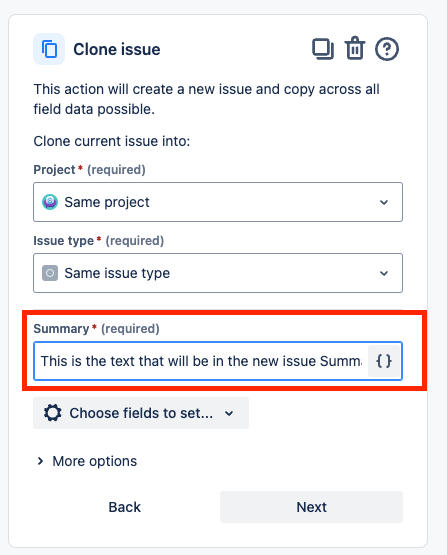The width and height of the screenshot is (447, 555).
Task: Click the gear icon beside Choose fields to set
Action: (x=53, y=413)
